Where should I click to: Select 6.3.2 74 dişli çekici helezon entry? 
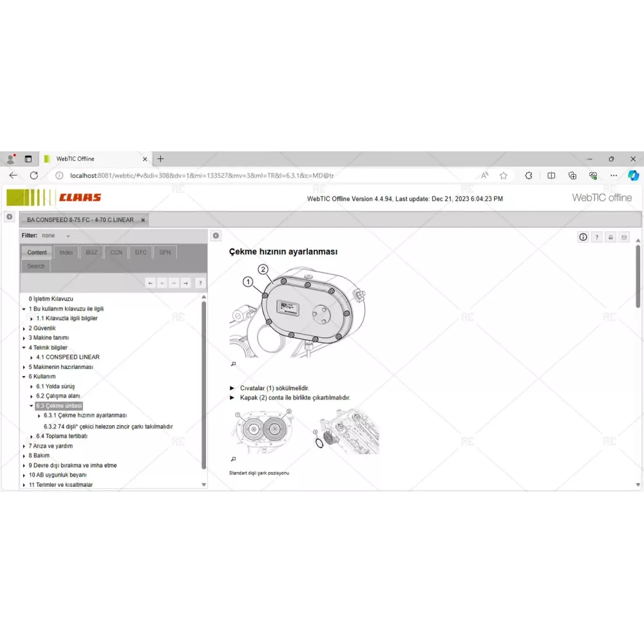tap(108, 426)
